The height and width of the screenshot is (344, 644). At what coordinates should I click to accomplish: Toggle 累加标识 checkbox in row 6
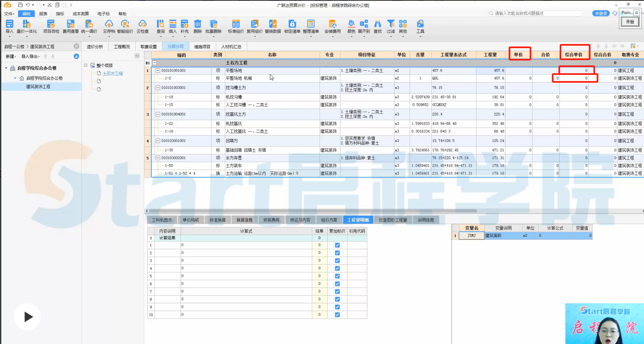337,284
